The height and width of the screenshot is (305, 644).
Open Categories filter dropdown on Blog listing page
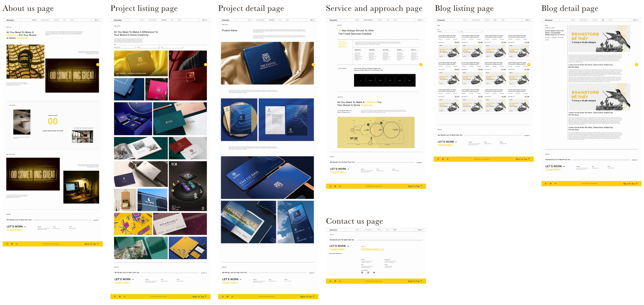tap(448, 32)
